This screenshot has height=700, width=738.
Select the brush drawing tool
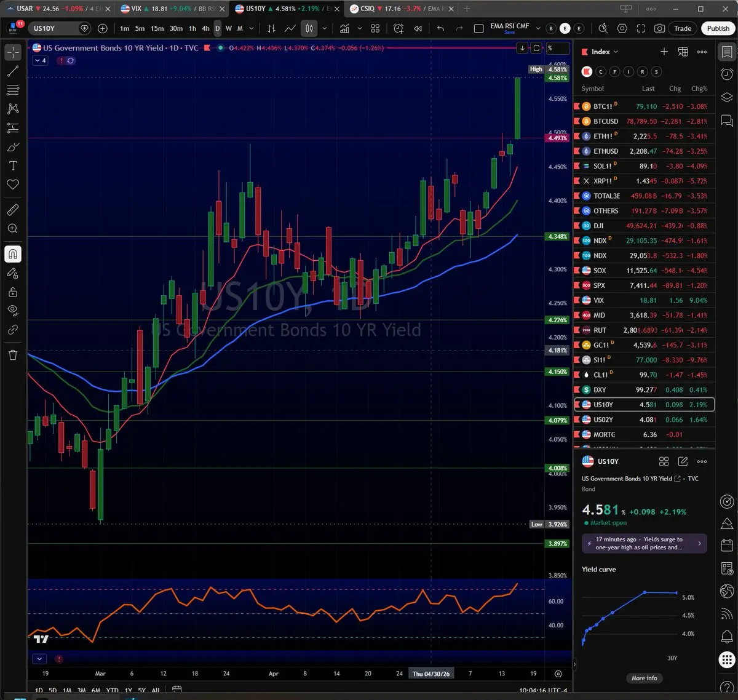[x=13, y=147]
